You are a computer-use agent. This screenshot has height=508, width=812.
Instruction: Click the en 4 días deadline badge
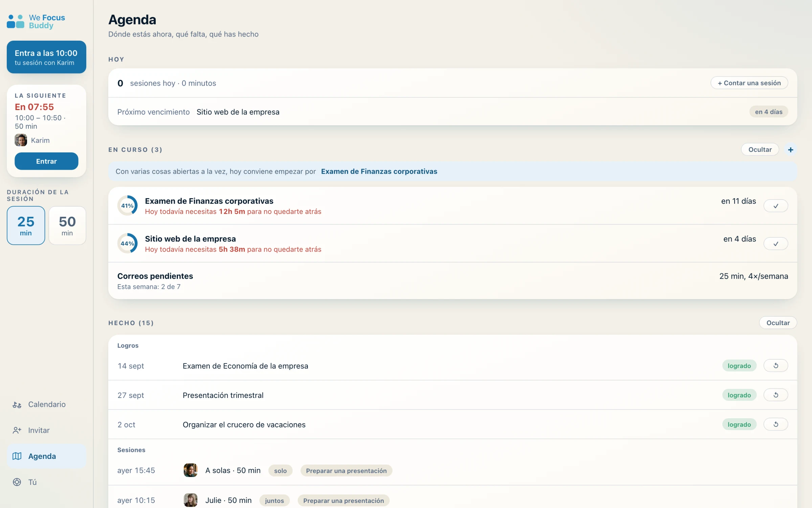coord(768,112)
